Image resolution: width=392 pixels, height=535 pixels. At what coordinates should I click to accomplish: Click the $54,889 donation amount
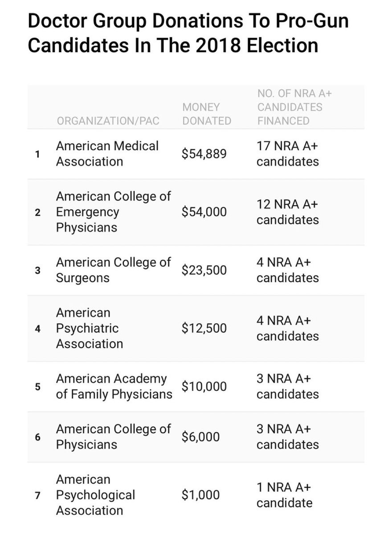(x=204, y=154)
